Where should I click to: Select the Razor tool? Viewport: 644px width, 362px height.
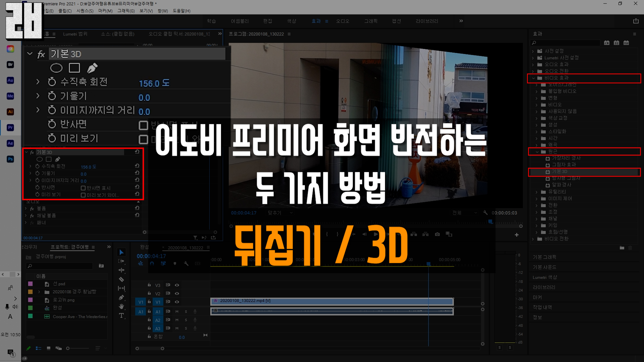[x=121, y=279]
